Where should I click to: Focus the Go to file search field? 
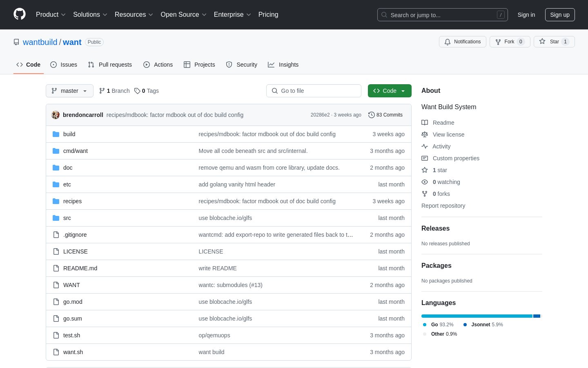tap(314, 91)
